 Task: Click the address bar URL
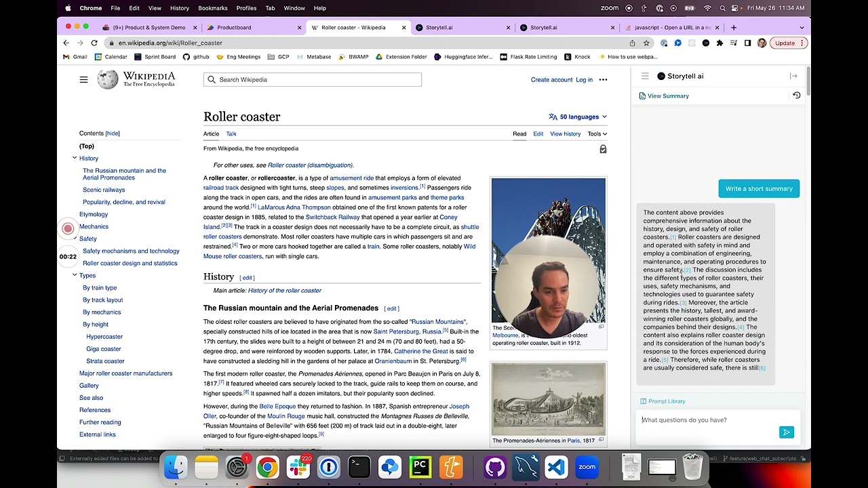[x=170, y=43]
